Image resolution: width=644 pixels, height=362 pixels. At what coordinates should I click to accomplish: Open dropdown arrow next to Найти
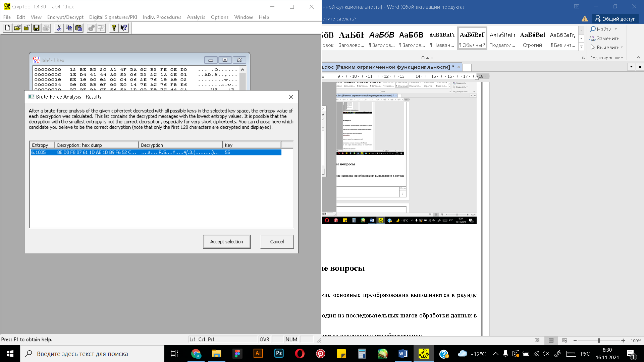(616, 29)
